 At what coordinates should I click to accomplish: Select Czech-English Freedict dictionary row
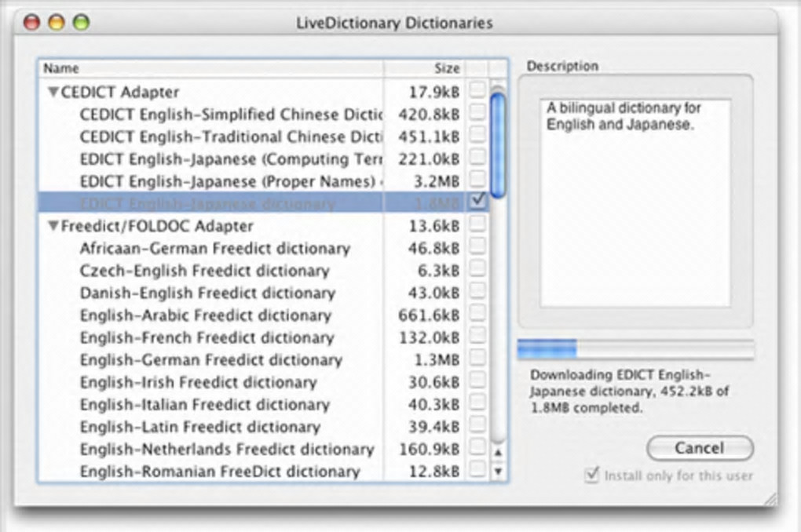[262, 271]
